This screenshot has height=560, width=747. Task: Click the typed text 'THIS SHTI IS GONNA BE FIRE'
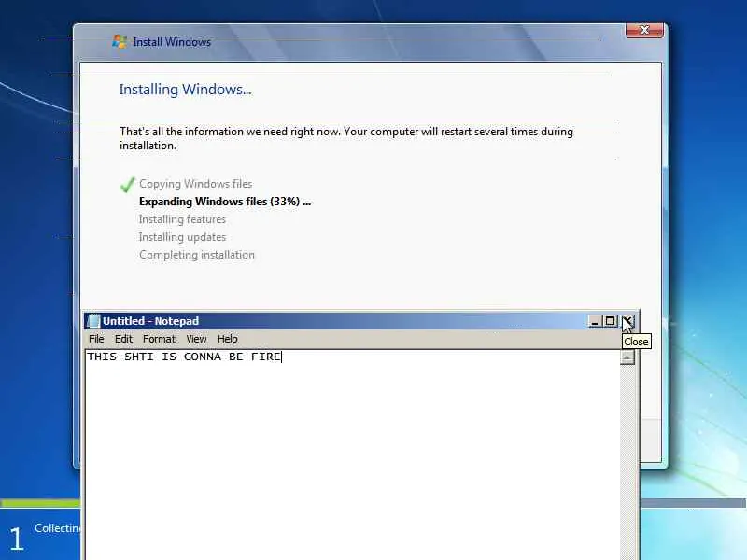[184, 357]
